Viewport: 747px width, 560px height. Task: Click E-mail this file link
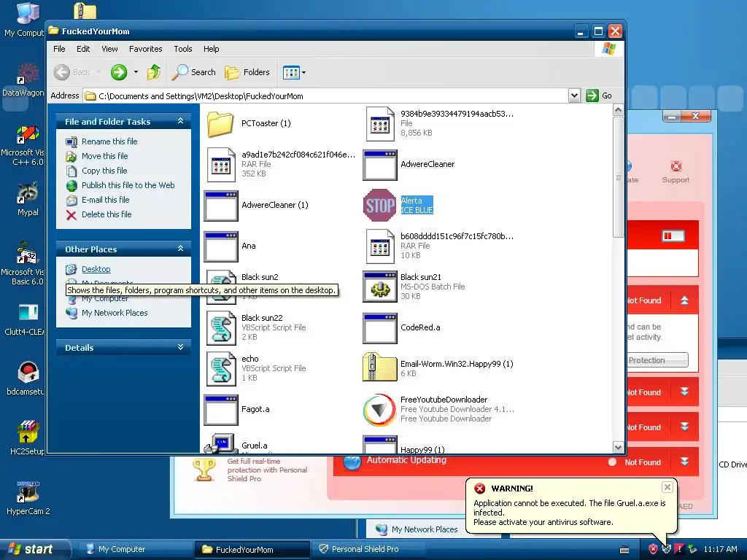[x=105, y=200]
